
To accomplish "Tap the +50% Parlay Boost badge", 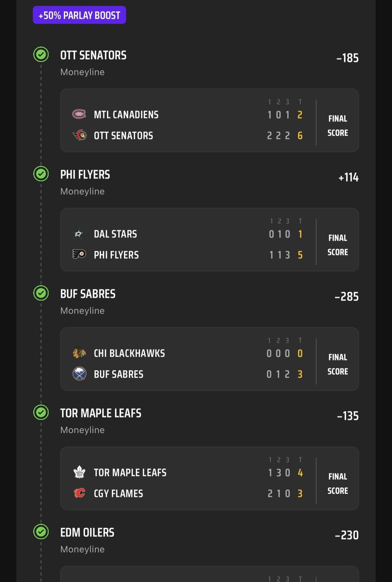I will click(79, 15).
